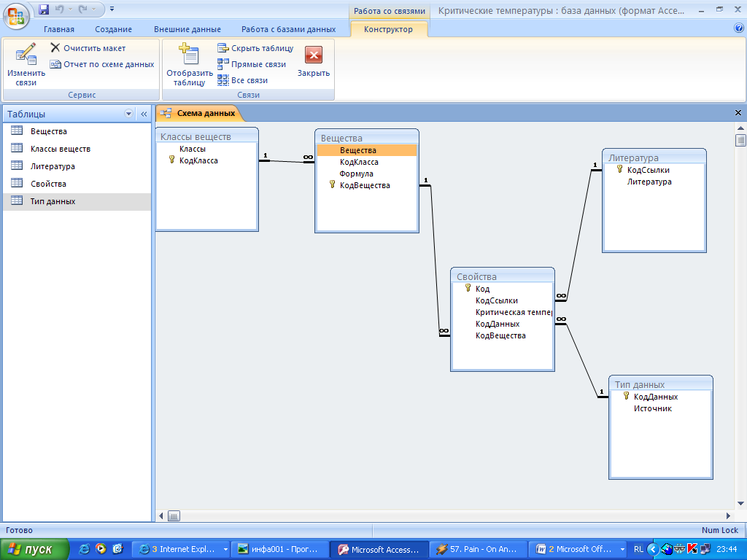Image resolution: width=747 pixels, height=560 pixels.
Task: Switch to 57. Pain taskbar player
Action: tap(479, 549)
